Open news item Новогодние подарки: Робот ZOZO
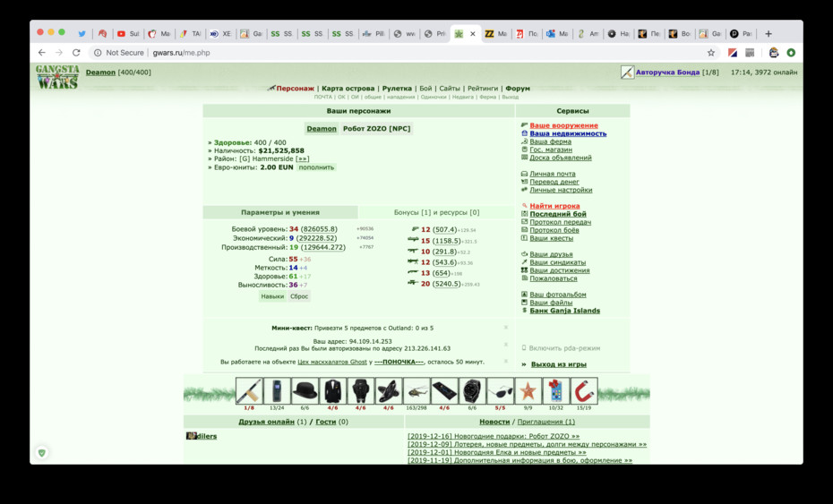833x504 pixels. point(494,435)
